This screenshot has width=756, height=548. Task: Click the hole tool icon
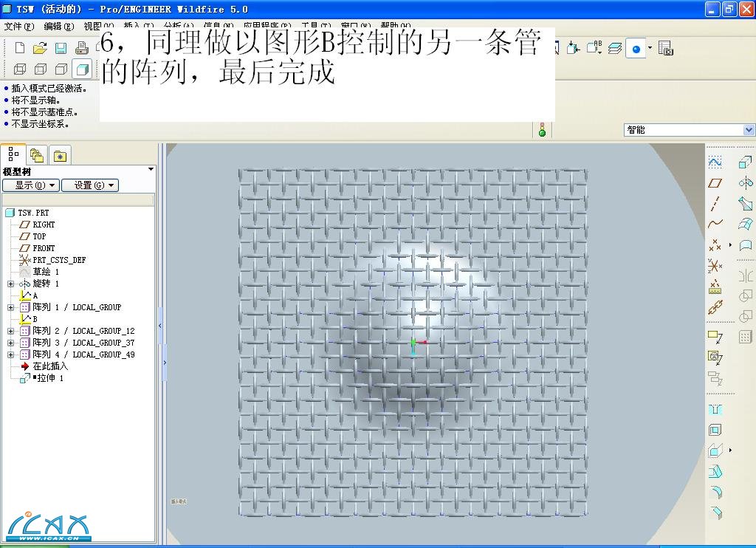coord(715,410)
